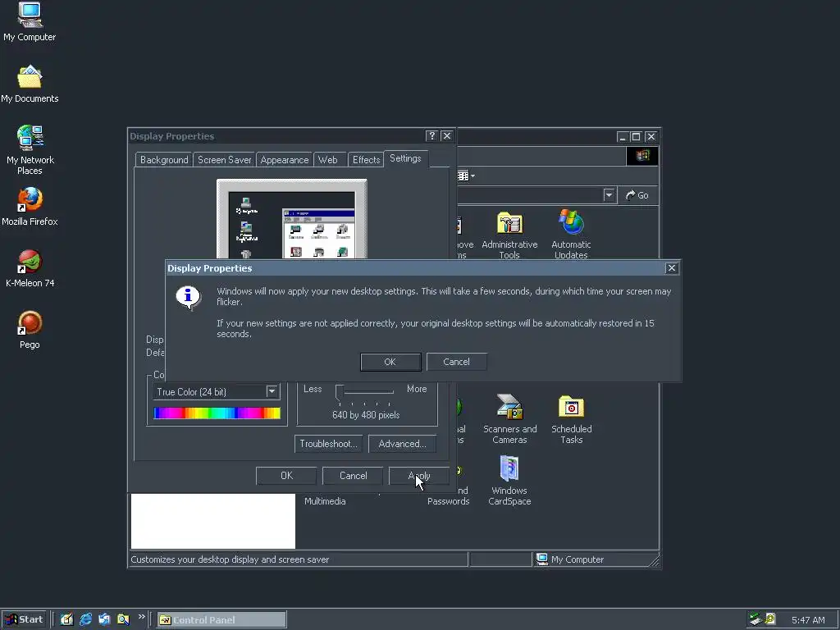The image size is (840, 630).
Task: Switch to the Web tab
Action: (328, 160)
